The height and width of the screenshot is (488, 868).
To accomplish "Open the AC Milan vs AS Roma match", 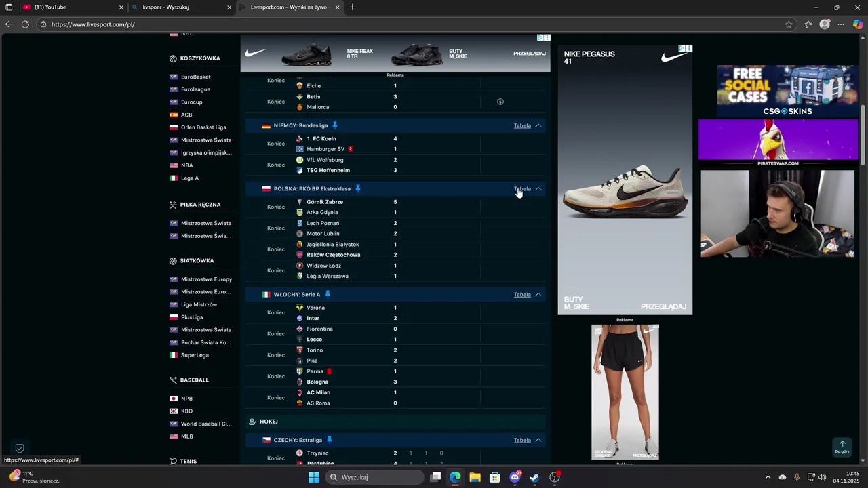I will point(395,398).
